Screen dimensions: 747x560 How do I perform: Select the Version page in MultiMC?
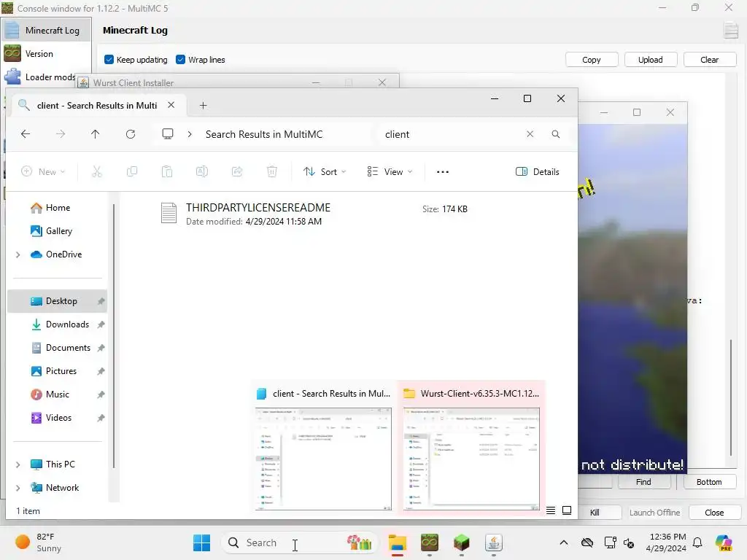coord(46,53)
